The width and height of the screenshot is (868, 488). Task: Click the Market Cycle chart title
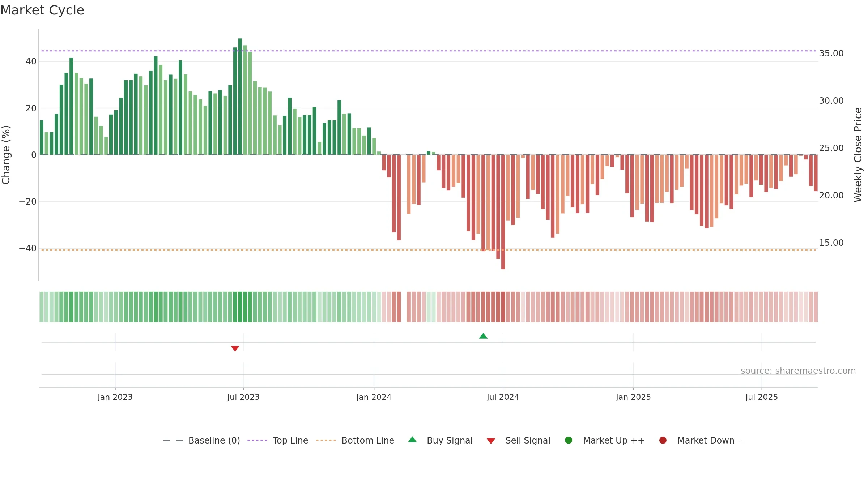[42, 10]
